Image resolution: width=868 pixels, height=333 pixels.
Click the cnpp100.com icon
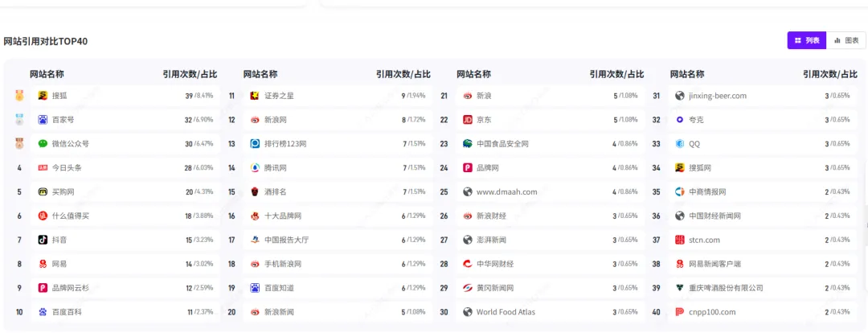pyautogui.click(x=681, y=312)
